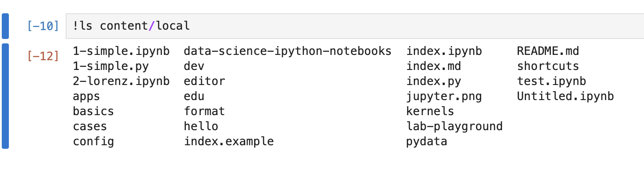Click the shortcuts entry

pyautogui.click(x=548, y=66)
